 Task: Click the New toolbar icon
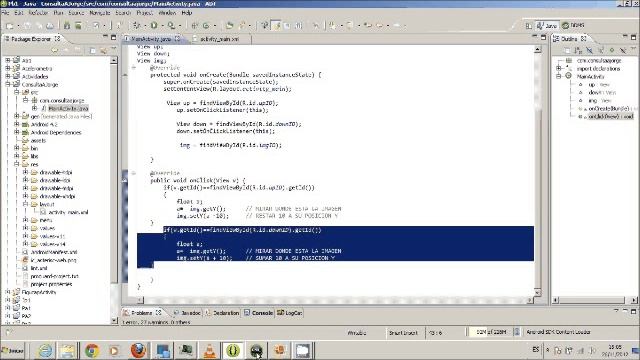tap(9, 26)
